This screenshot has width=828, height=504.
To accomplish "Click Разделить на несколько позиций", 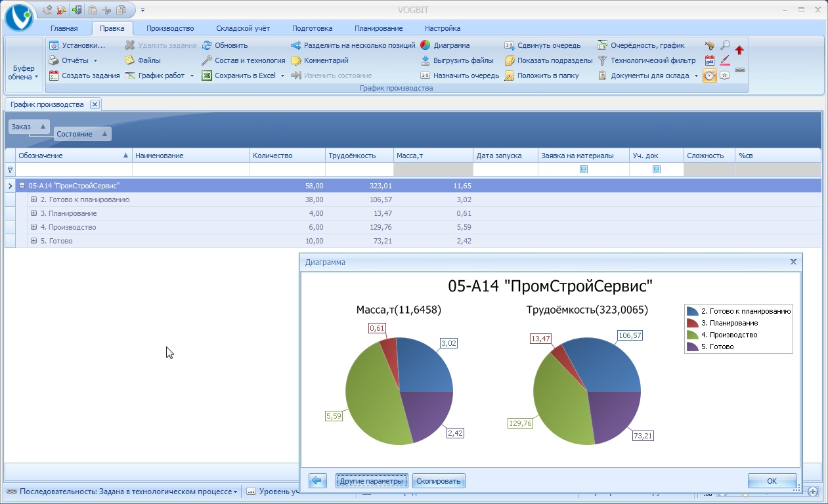I will coord(353,45).
